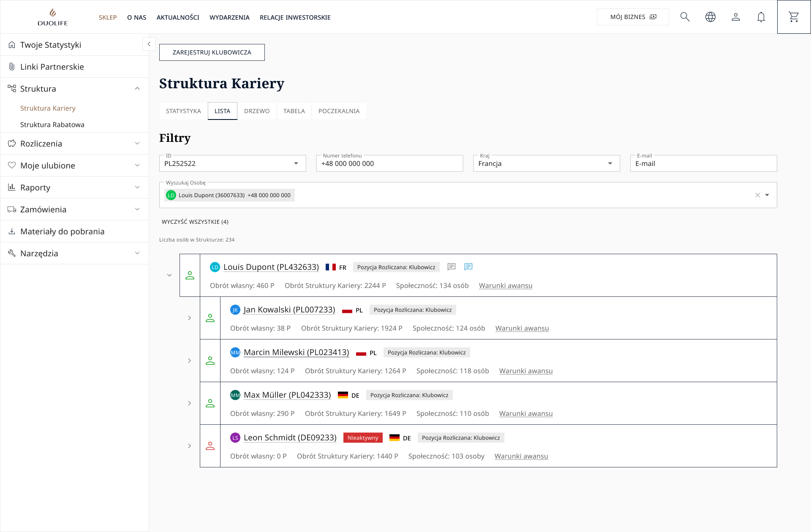Collapse the Louis Dupont structure row

point(169,275)
